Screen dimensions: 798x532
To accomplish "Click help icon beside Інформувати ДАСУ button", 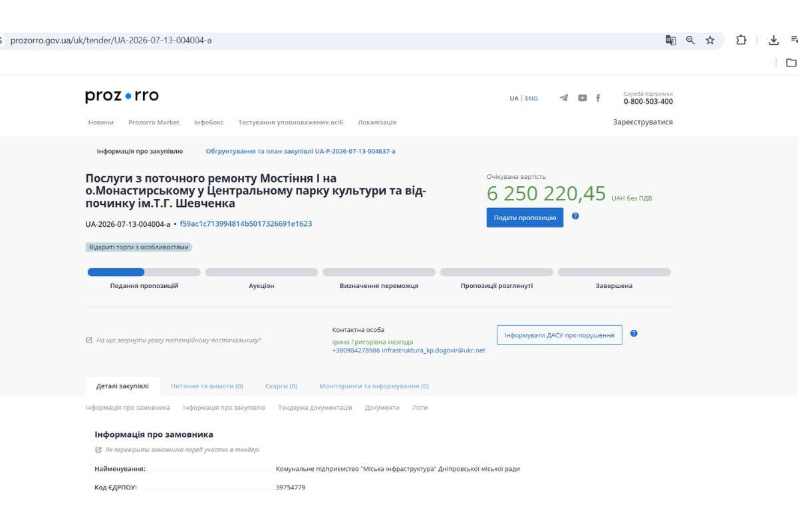I will [634, 334].
